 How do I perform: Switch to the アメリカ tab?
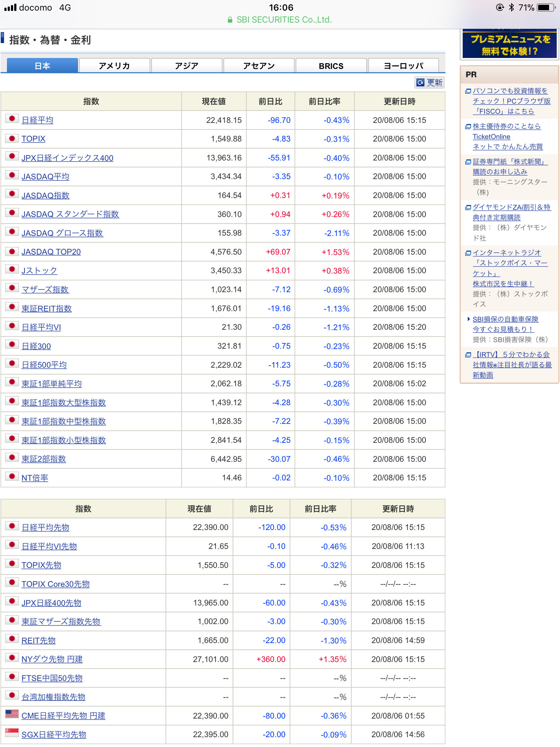[114, 66]
